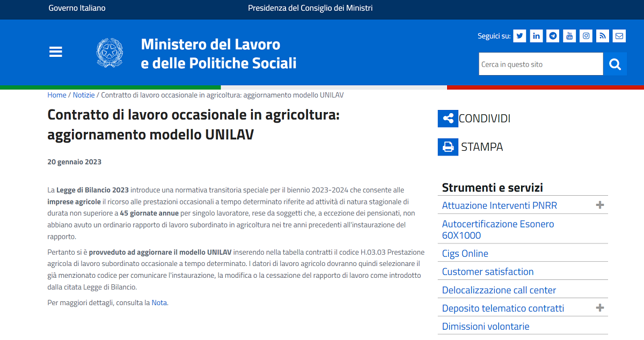The width and height of the screenshot is (644, 340).
Task: Click the Telegram channel icon
Action: pos(552,35)
